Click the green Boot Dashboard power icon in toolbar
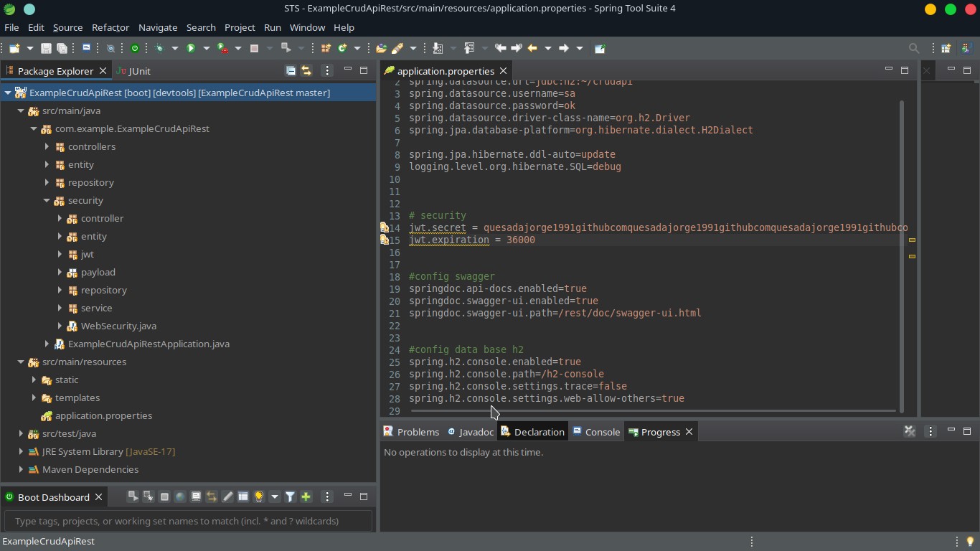The image size is (980, 551). 134,48
